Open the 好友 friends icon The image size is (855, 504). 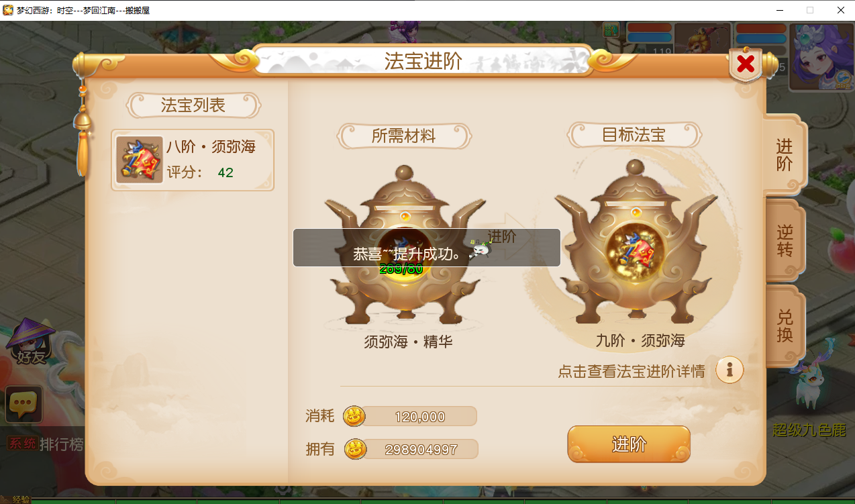[x=31, y=343]
